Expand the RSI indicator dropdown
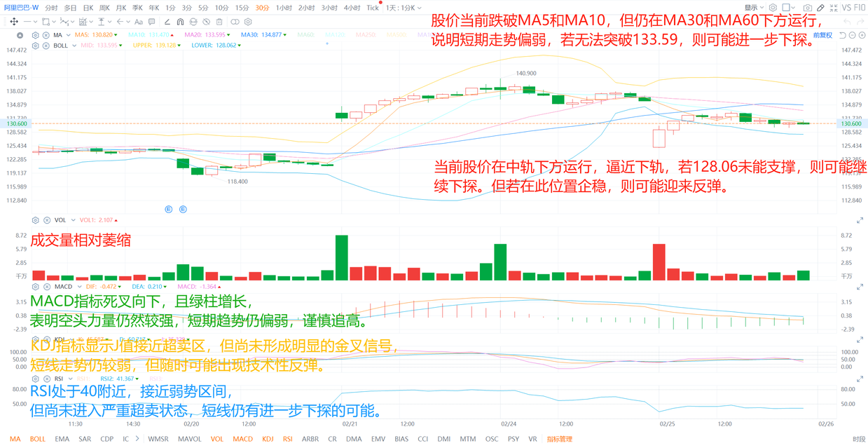The height and width of the screenshot is (448, 868). tap(71, 379)
